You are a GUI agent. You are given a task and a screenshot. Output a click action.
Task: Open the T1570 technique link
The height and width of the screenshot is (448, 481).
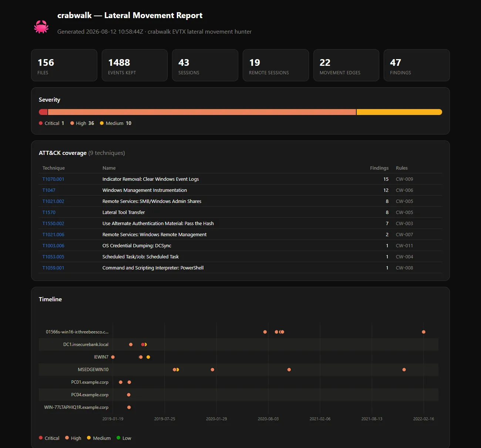click(x=49, y=213)
